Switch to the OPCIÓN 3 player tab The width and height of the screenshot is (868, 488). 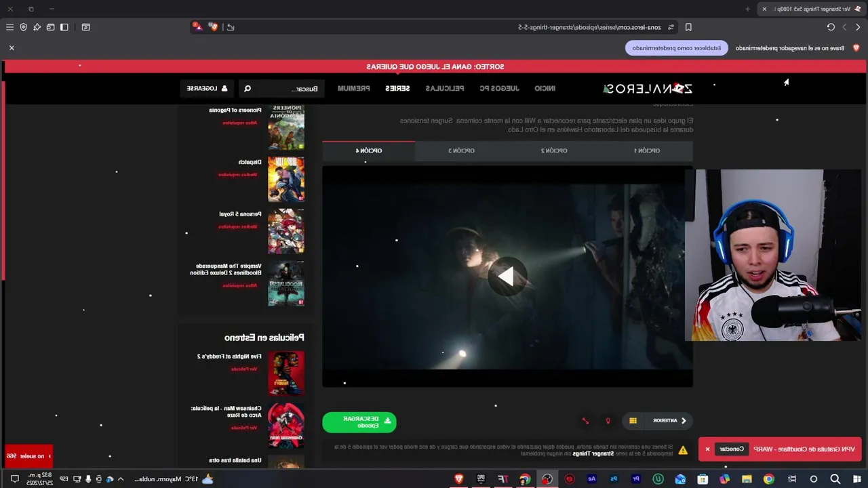point(461,150)
